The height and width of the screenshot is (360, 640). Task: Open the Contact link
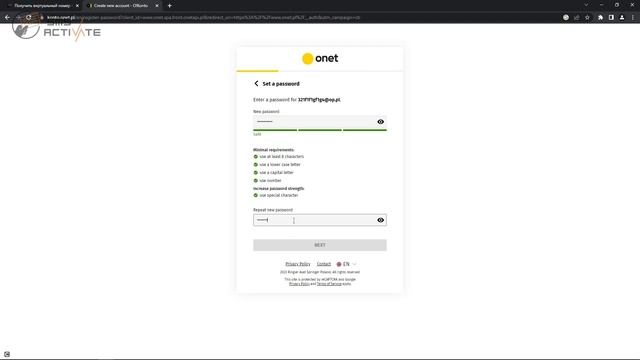(324, 264)
